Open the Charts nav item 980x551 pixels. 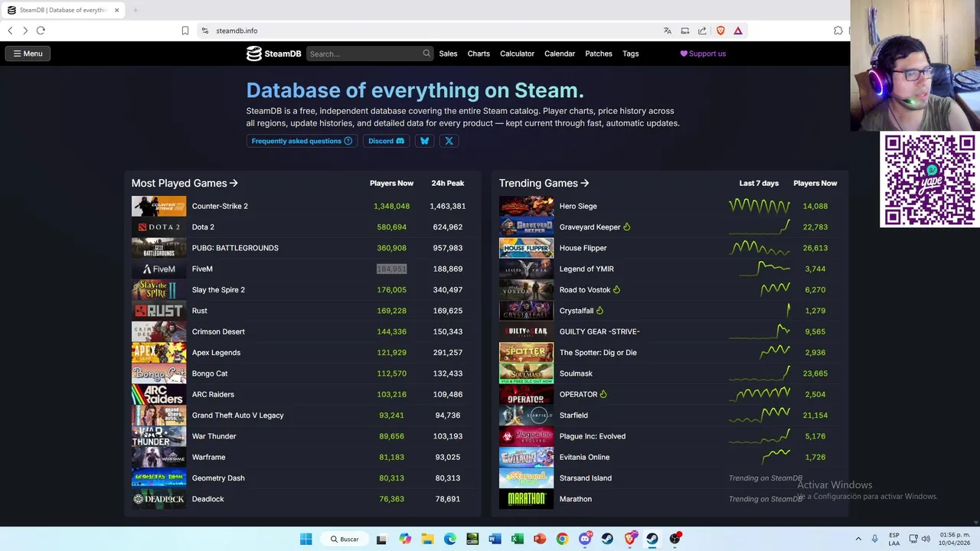(x=479, y=54)
